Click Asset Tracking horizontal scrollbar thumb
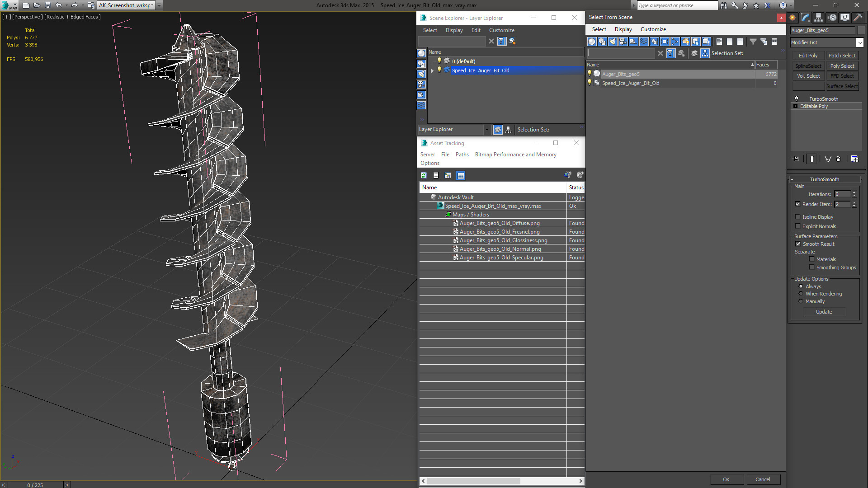868x488 pixels. tap(474, 481)
